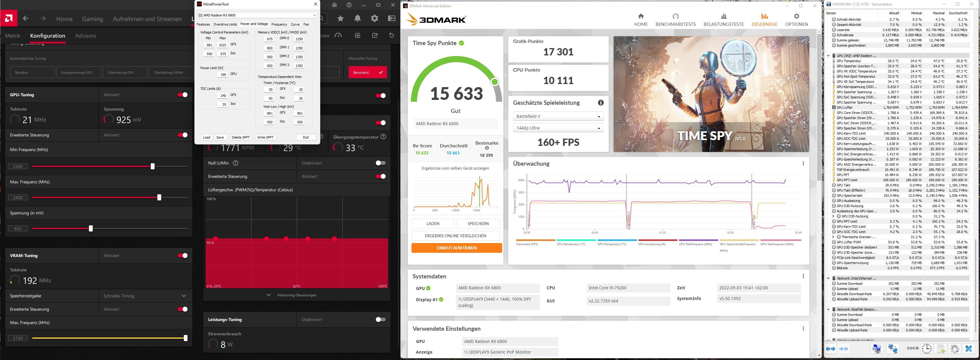The image size is (980, 360).
Task: Click HWiNFO expand columns blue arrows icon
Action: coord(831,348)
